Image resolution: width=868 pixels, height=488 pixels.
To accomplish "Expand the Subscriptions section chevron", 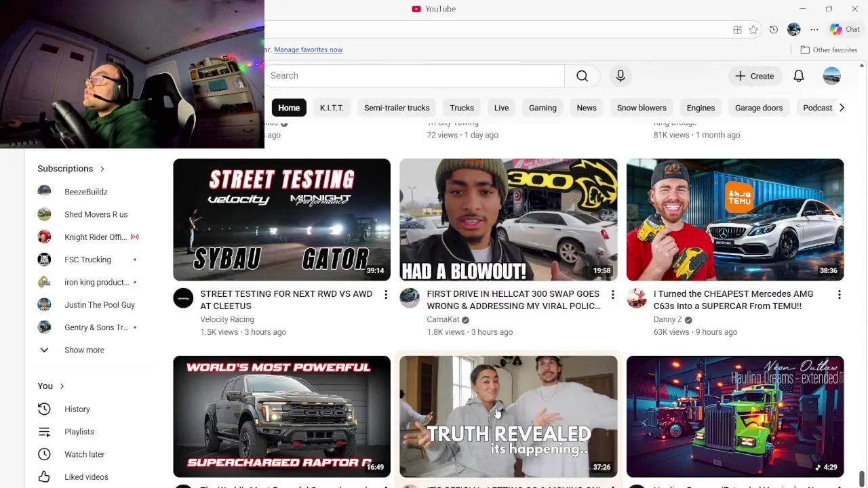I will pos(102,169).
